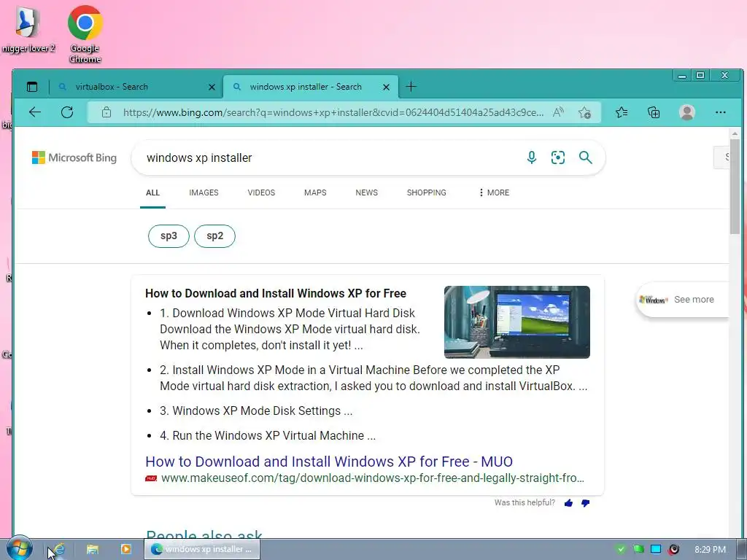Open Google Chrome desktop shortcut

pyautogui.click(x=85, y=34)
